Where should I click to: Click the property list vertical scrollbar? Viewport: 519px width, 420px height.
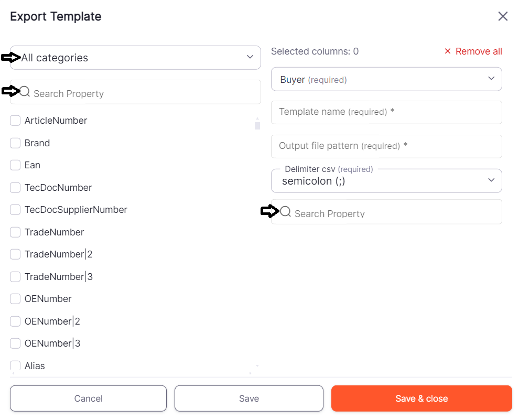click(x=257, y=126)
